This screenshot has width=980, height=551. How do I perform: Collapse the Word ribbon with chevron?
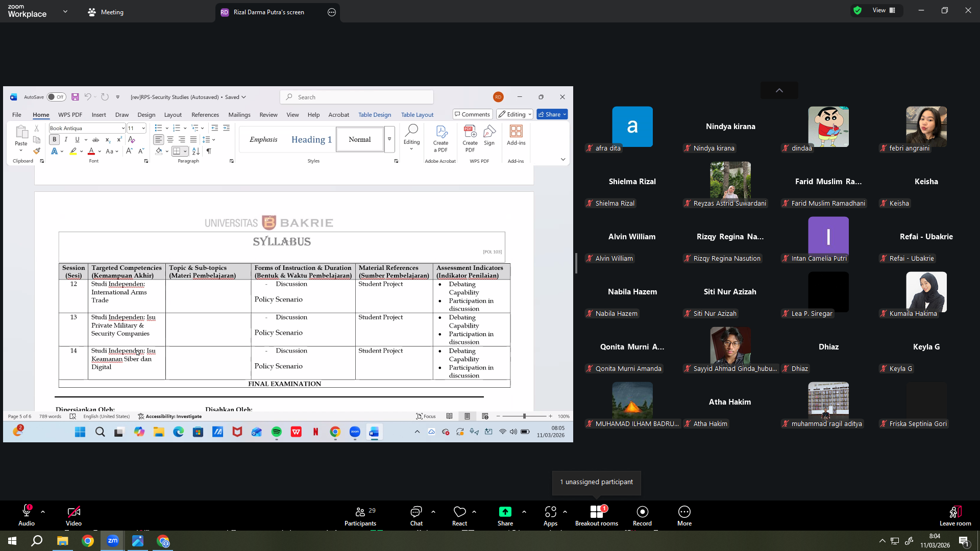point(563,160)
